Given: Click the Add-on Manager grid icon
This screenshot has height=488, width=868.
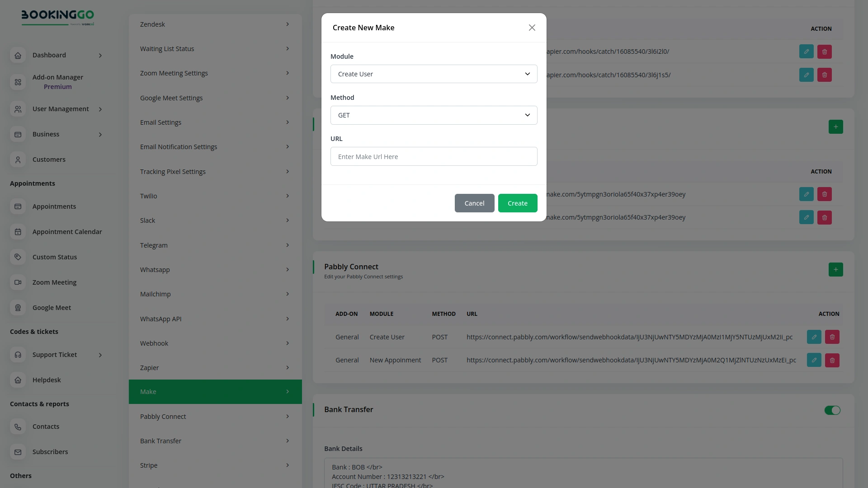Looking at the screenshot, I should (x=18, y=82).
